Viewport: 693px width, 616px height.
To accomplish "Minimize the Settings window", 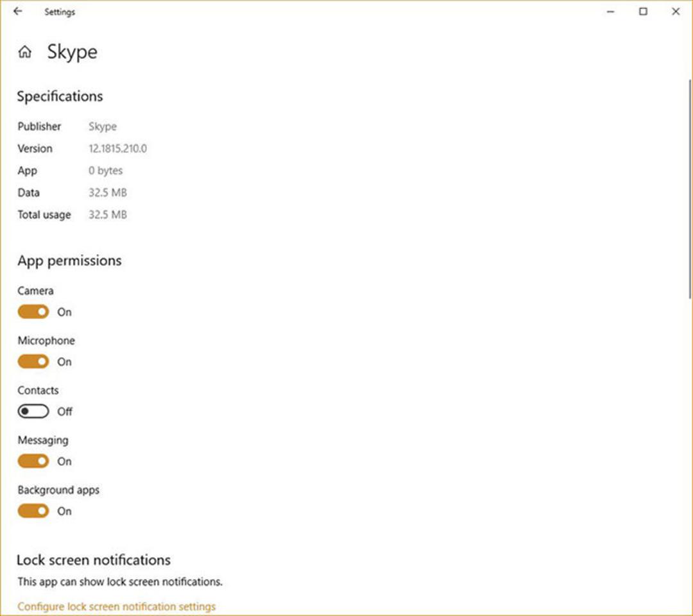I will tap(611, 12).
